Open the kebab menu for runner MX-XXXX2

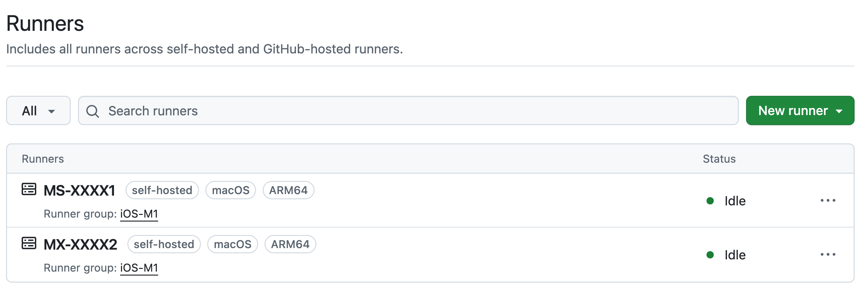(828, 254)
